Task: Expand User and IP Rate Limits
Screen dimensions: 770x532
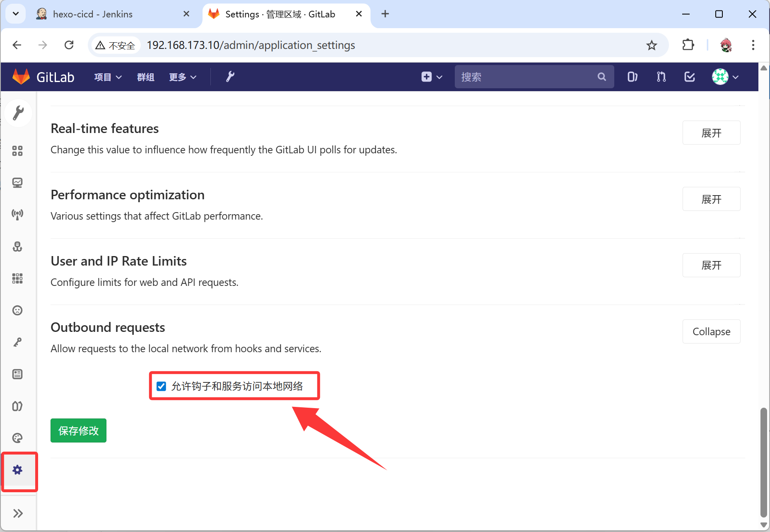Action: [x=711, y=265]
